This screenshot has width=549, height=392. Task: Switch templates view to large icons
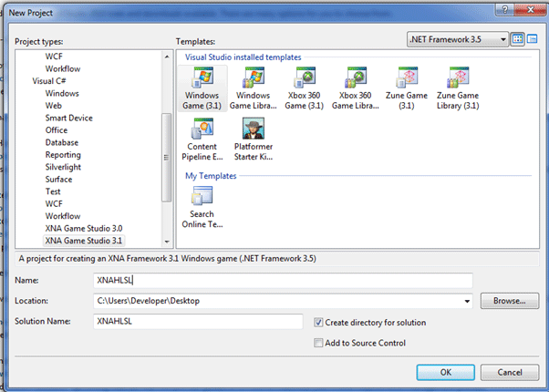(517, 39)
